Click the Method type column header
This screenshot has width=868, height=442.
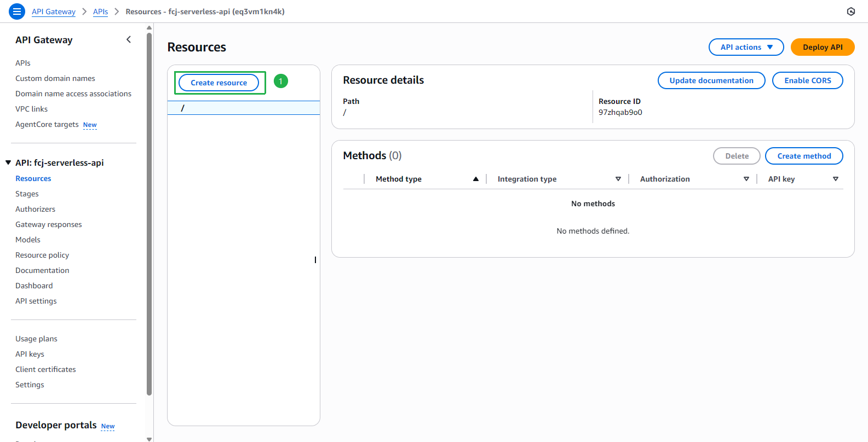pyautogui.click(x=399, y=179)
